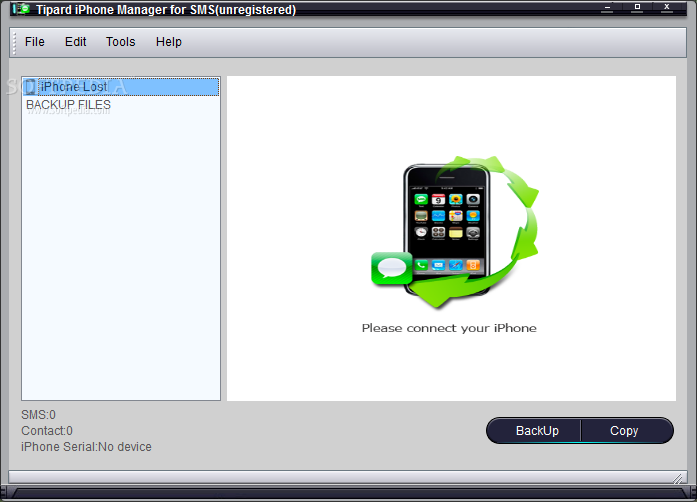The height and width of the screenshot is (502, 697).
Task: Click the Tipard app icon in title bar
Action: pyautogui.click(x=21, y=8)
